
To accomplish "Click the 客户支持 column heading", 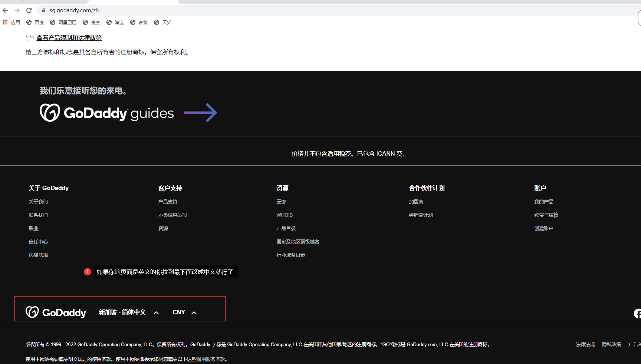I will (x=170, y=188).
